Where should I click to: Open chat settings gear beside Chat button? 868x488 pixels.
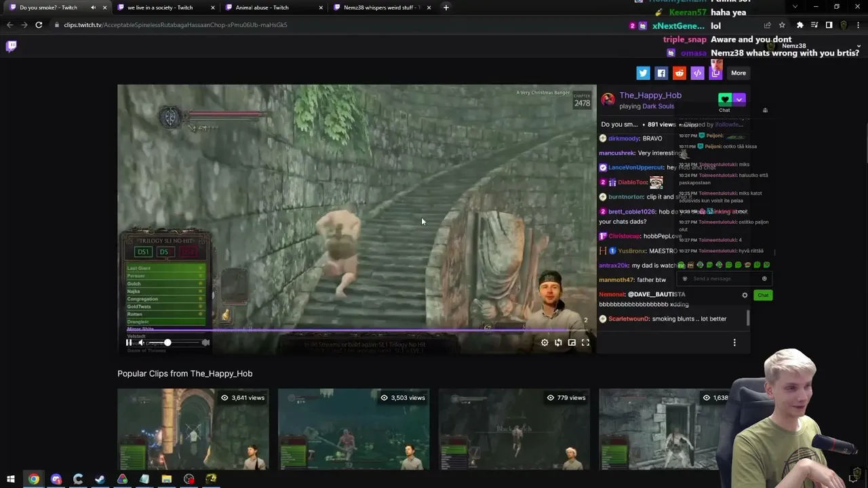click(745, 295)
